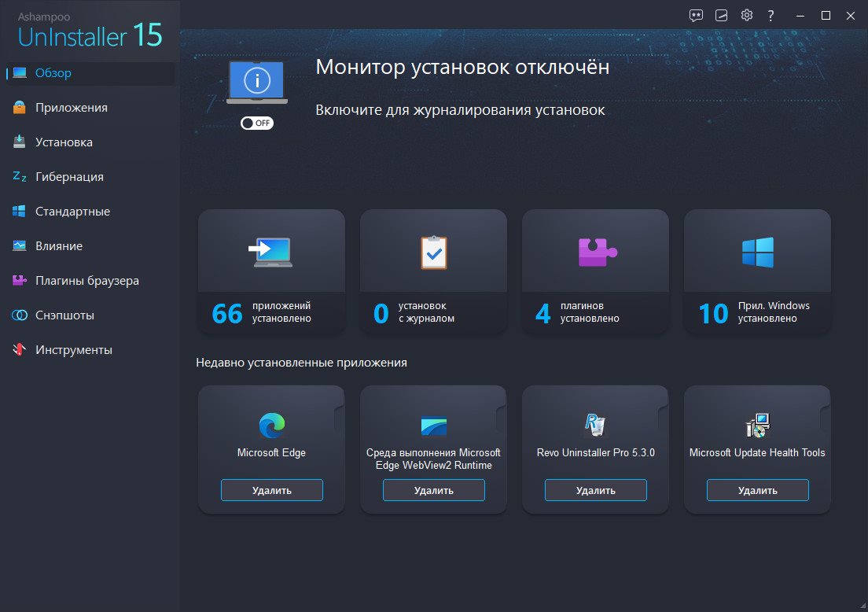Image resolution: width=868 pixels, height=612 pixels.
Task: Click the Microsoft Update Health Tools icon
Action: tap(757, 426)
